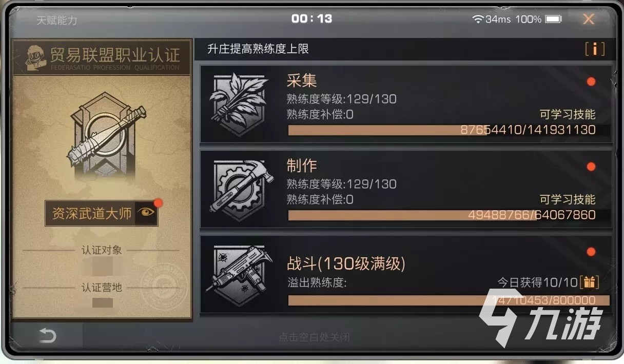
Task: Open the 天赋能力 tab label
Action: 56,21
